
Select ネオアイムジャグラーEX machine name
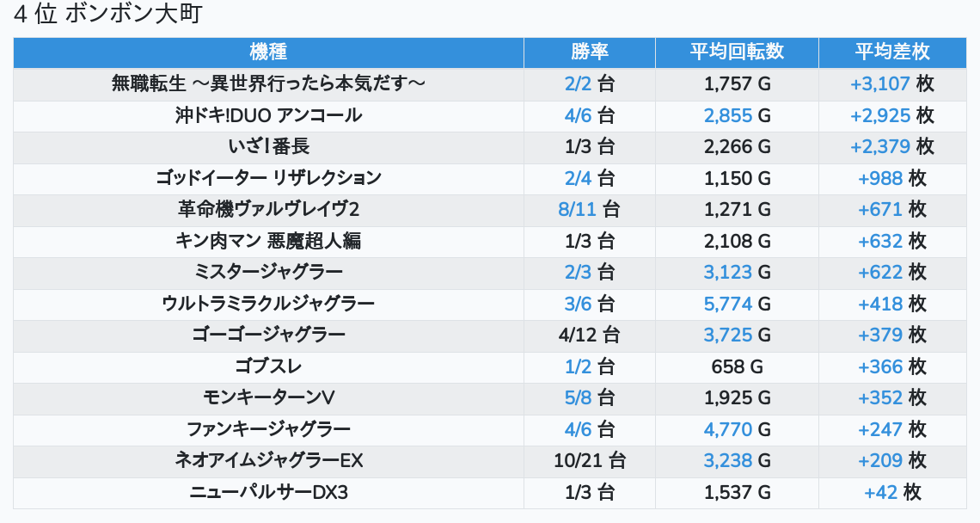[x=268, y=460]
